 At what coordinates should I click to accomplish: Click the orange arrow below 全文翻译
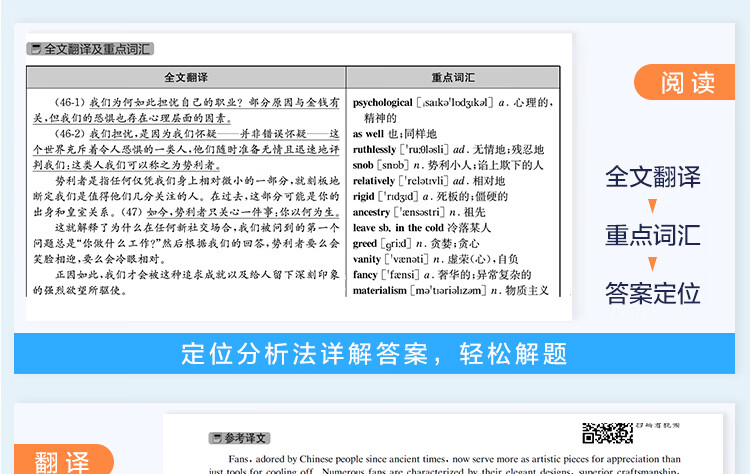(652, 208)
